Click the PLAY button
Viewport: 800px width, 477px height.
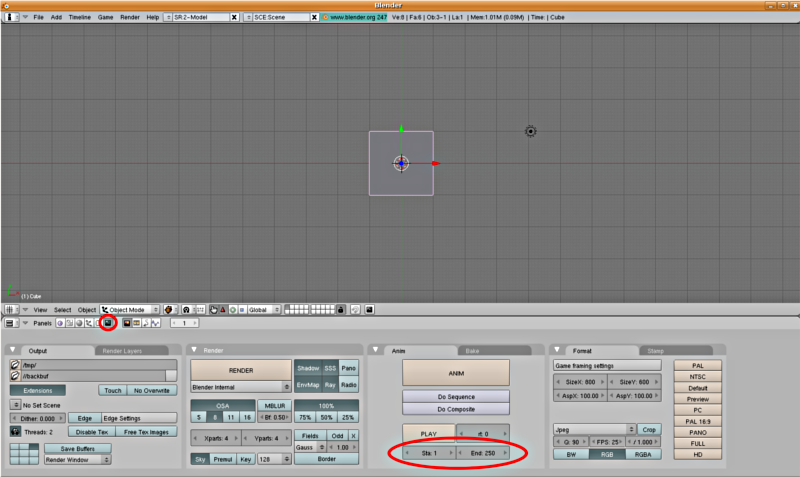[429, 434]
